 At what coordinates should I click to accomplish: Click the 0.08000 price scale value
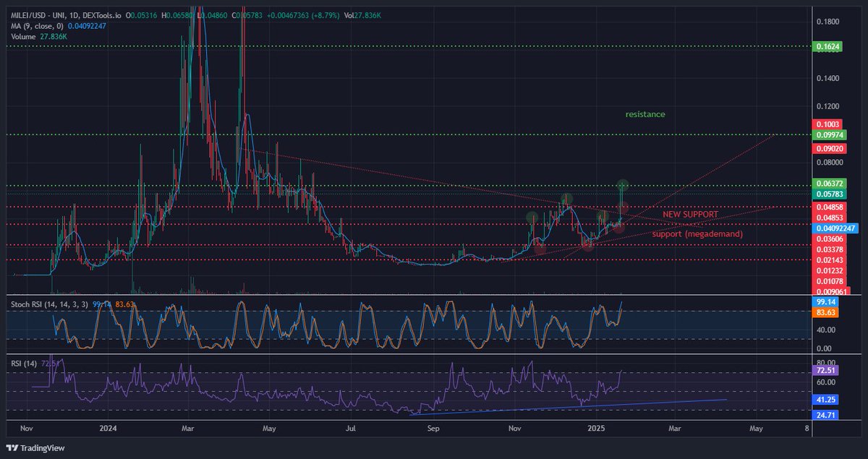(830, 163)
